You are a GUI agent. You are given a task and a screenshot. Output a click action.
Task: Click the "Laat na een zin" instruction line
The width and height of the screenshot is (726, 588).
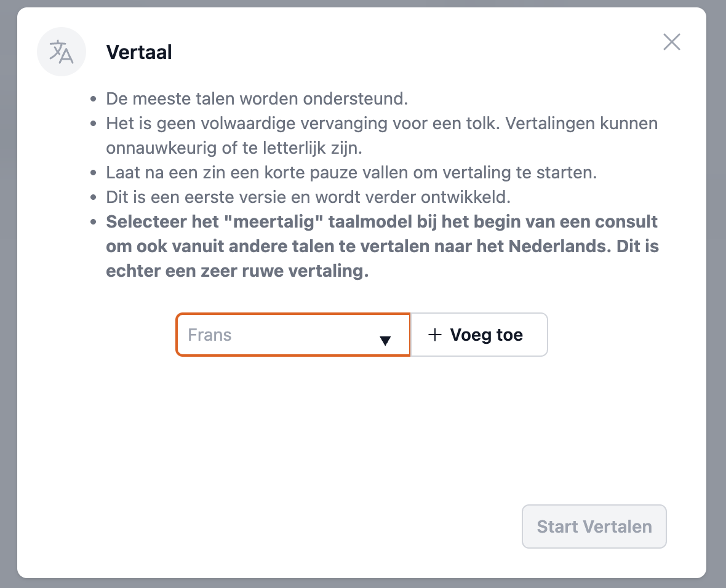[x=351, y=172]
